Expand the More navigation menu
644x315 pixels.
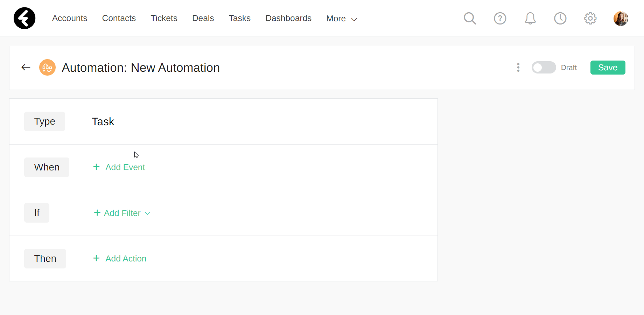click(x=342, y=19)
